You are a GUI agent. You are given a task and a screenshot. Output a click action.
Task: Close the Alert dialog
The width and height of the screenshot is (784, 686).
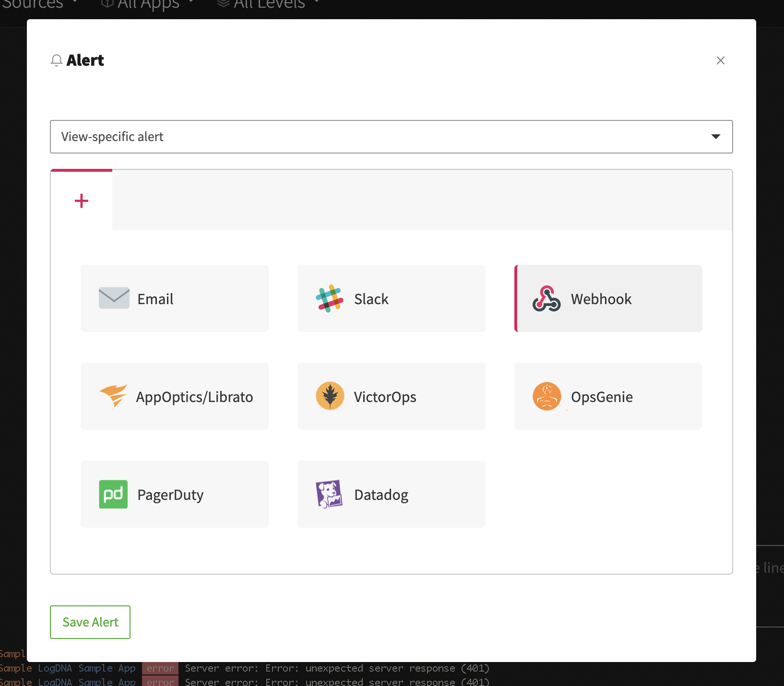tap(721, 60)
